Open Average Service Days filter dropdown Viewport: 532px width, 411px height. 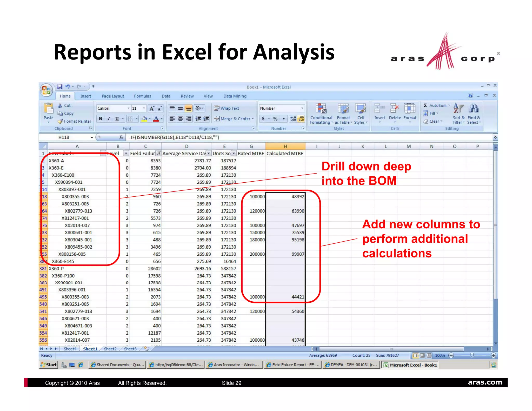click(x=209, y=153)
